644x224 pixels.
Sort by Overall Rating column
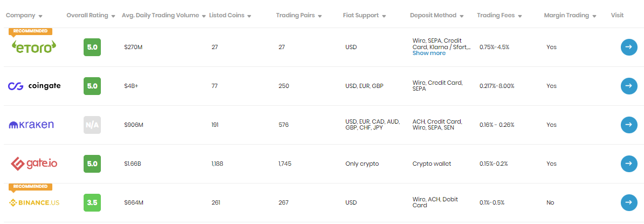[91, 16]
